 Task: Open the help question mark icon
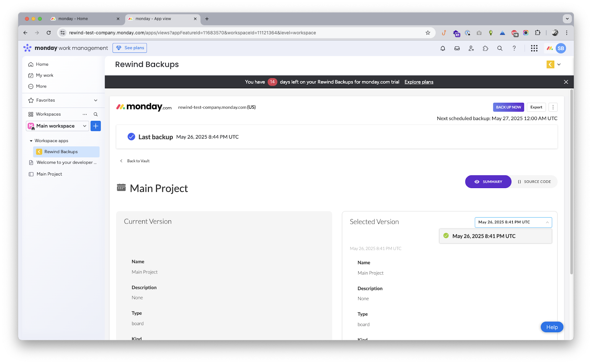[x=514, y=48]
